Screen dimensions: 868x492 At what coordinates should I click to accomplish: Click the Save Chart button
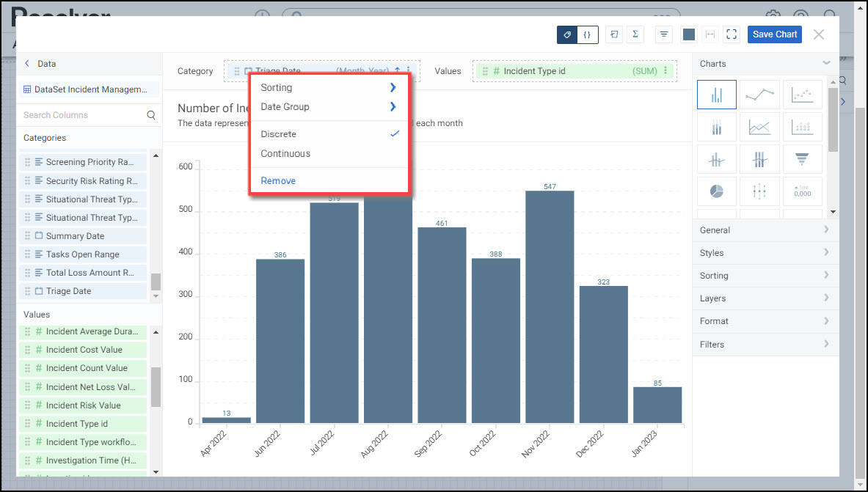774,34
